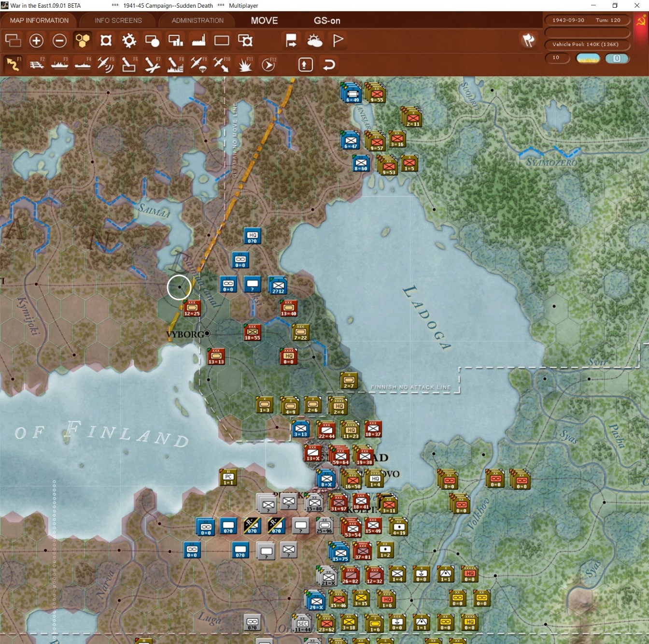Select the 8=60 blue unit counter
Screen dimensions: 649x644
(x=361, y=163)
